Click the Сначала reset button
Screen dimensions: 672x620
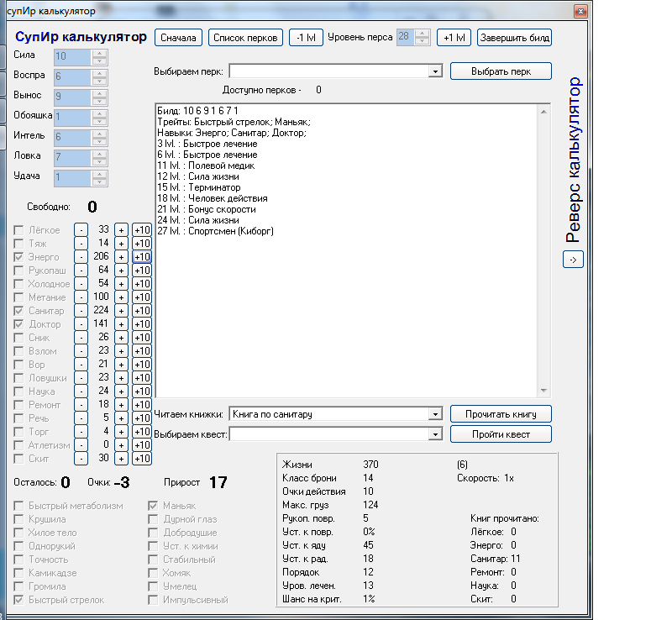(x=178, y=38)
